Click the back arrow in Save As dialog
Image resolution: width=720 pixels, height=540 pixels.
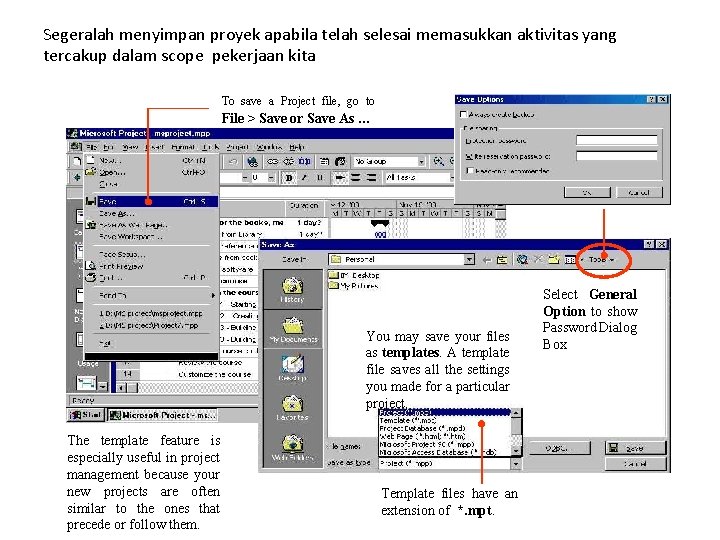[x=486, y=260]
